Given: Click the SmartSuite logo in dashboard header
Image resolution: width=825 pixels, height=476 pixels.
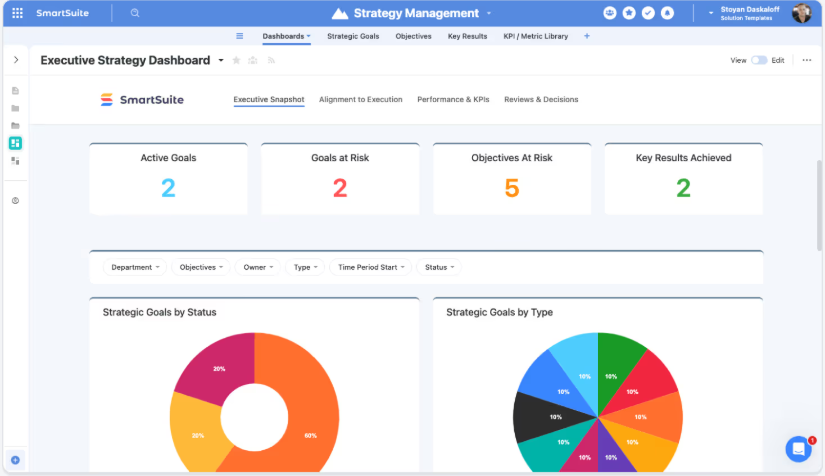Looking at the screenshot, I should click(142, 99).
